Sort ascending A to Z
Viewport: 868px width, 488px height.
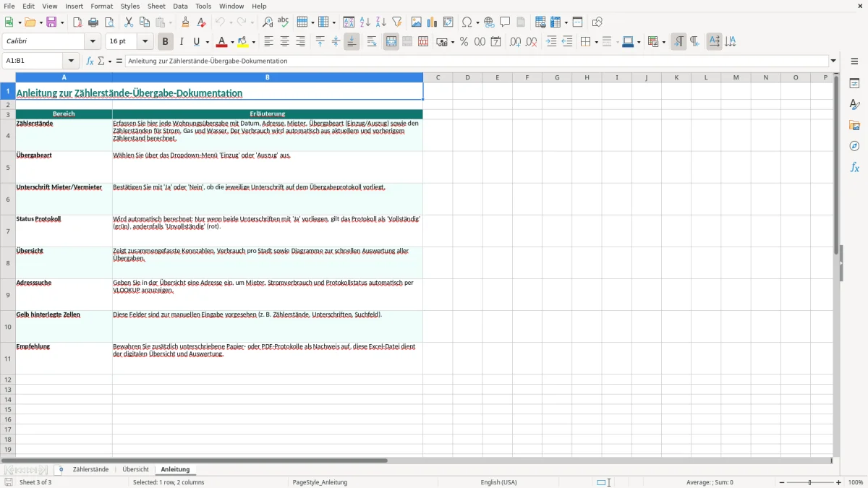point(365,22)
